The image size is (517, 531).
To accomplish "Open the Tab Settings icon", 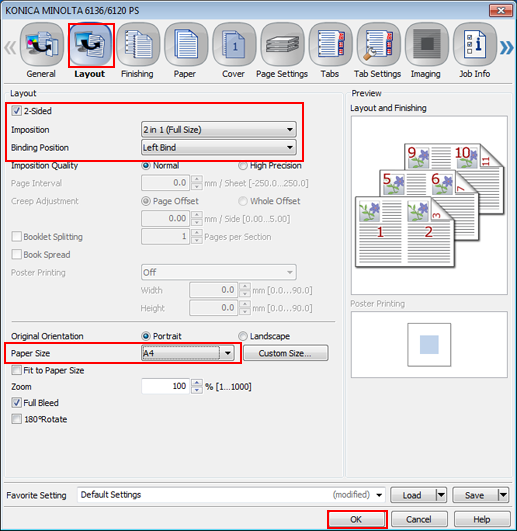I will 379,44.
